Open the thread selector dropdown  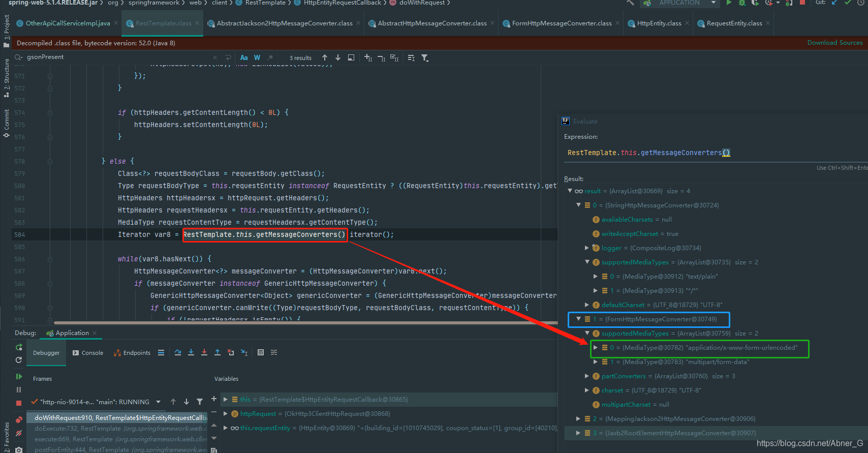coord(159,402)
